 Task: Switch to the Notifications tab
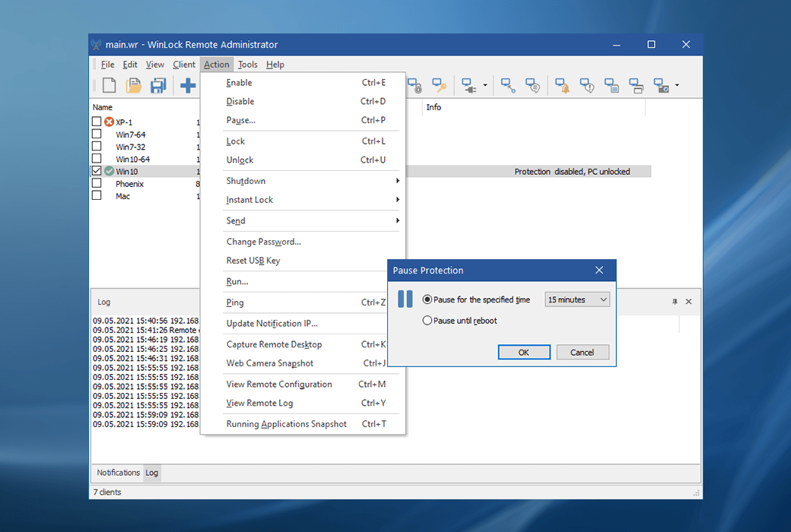click(118, 473)
